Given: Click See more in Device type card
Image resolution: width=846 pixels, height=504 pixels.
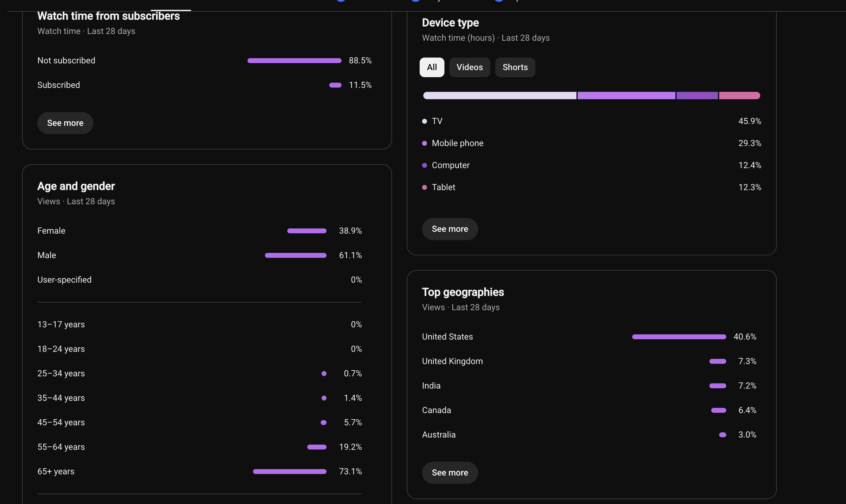Looking at the screenshot, I should 450,229.
